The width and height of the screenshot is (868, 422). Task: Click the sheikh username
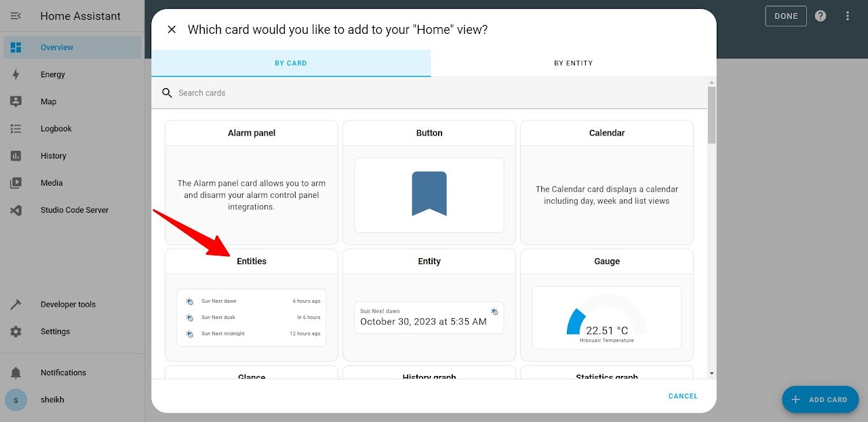pyautogui.click(x=52, y=400)
